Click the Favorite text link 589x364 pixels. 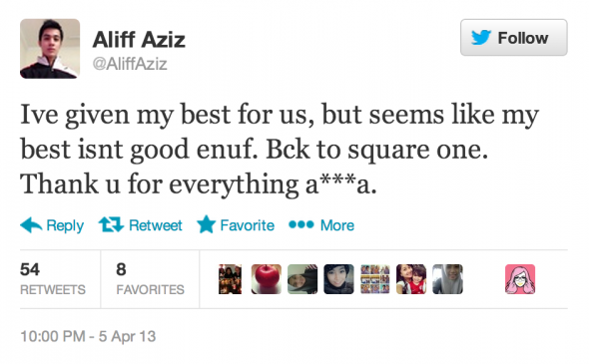coord(248,225)
